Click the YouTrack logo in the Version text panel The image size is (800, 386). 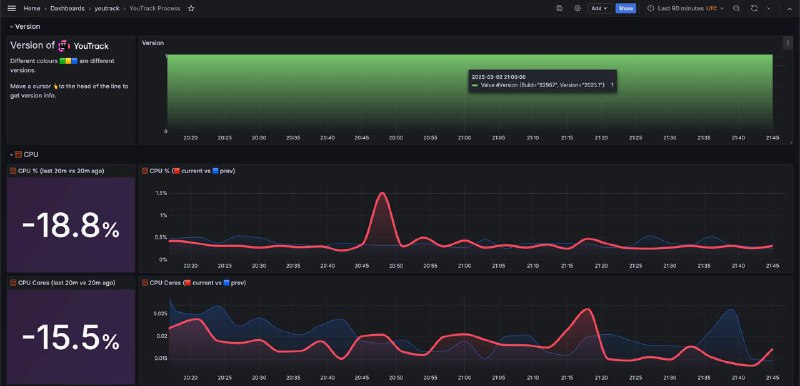click(x=63, y=46)
